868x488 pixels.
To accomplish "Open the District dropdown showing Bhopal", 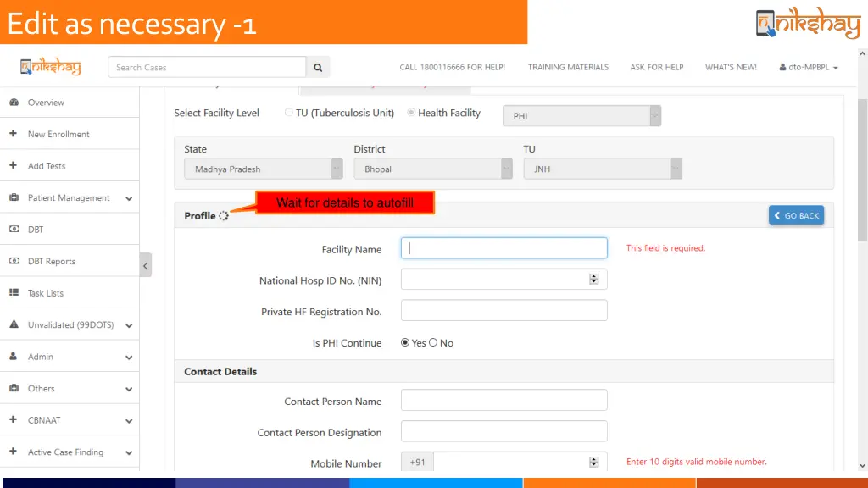I will click(x=432, y=169).
